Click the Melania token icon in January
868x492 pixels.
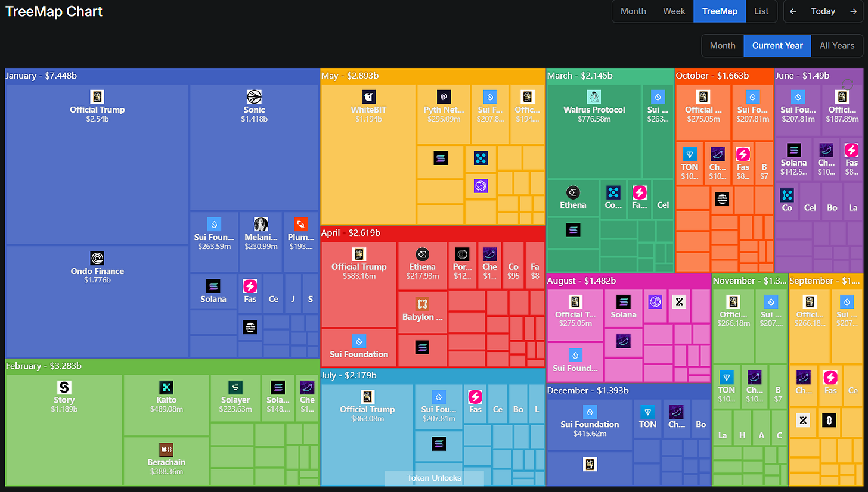(261, 224)
